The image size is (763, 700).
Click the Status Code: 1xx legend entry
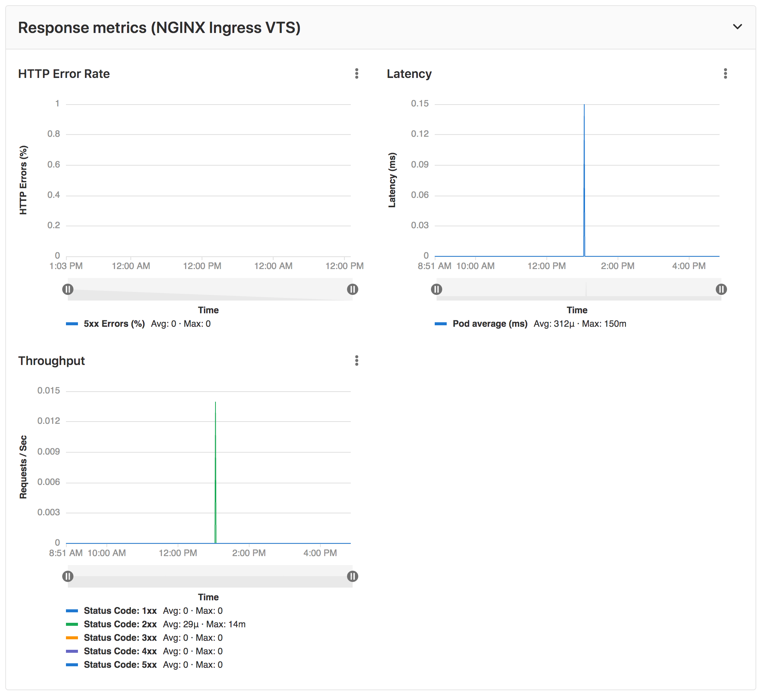[x=120, y=610]
